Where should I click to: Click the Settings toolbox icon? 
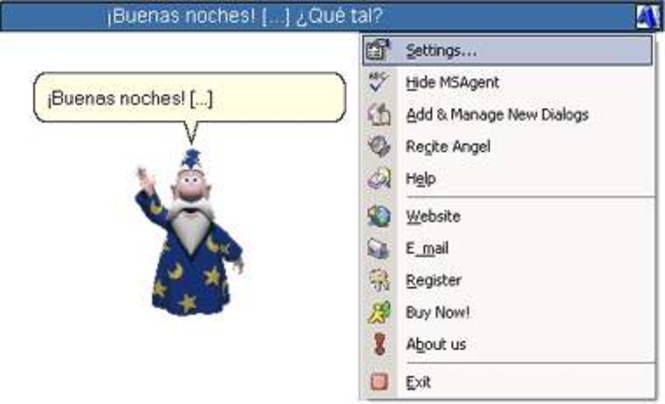tap(378, 50)
